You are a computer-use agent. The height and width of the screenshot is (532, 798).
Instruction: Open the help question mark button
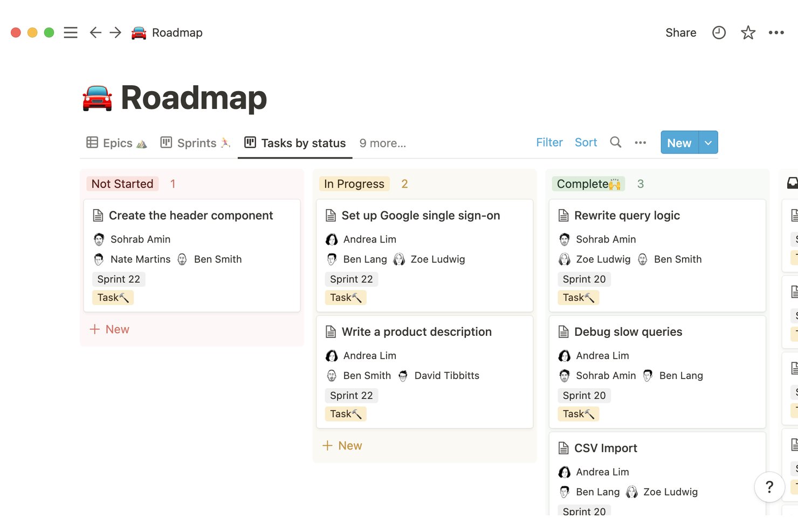(x=769, y=487)
